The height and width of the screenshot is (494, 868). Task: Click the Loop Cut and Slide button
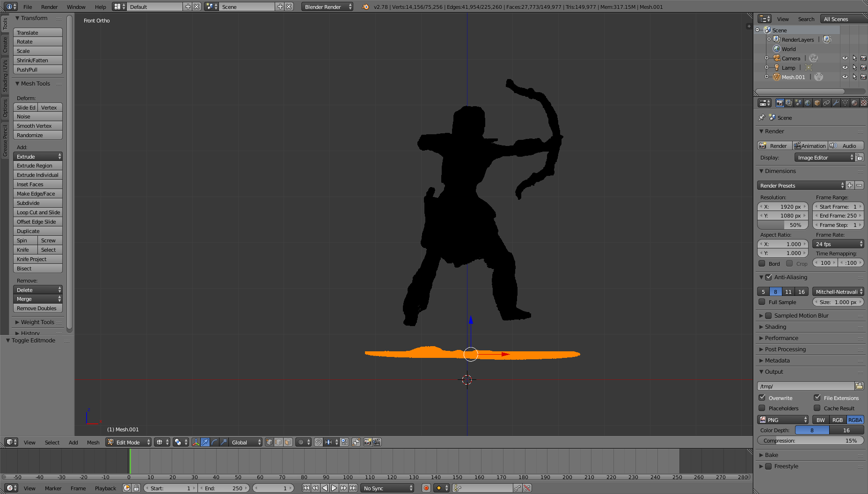point(38,212)
